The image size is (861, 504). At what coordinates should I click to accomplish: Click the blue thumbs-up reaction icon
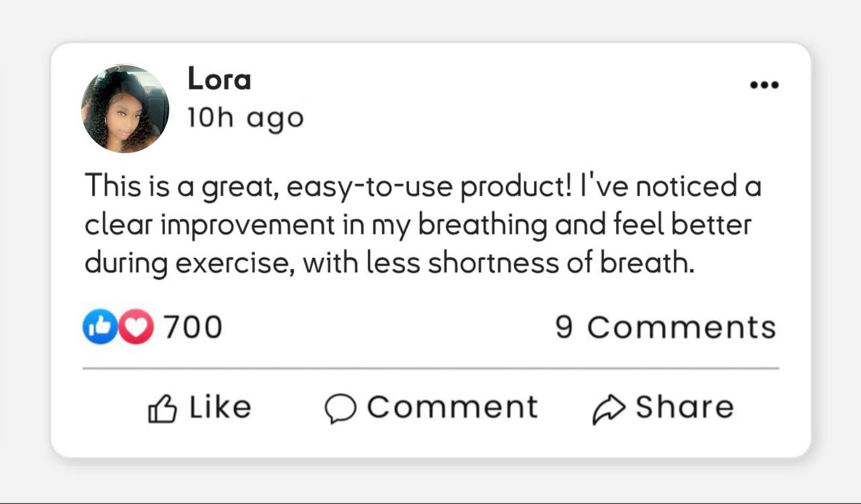[98, 328]
